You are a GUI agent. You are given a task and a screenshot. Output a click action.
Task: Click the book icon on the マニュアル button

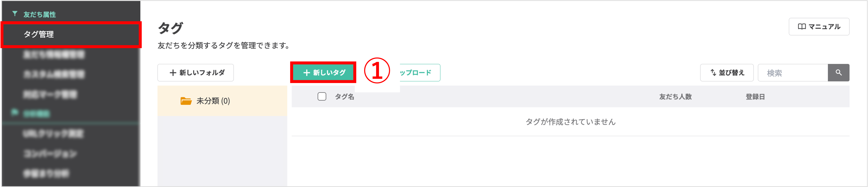(802, 26)
